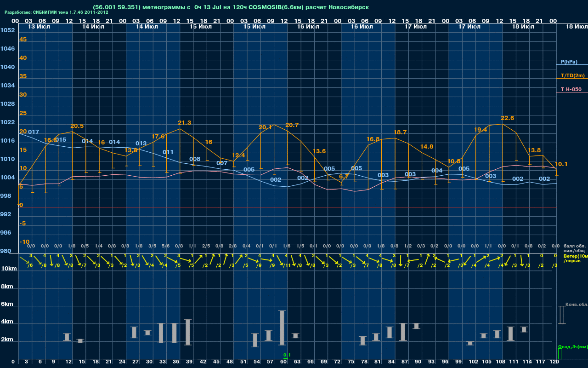Click the meteogram title mentioning COSMOSIB Новосибирск
The image size is (588, 368).
click(231, 7)
